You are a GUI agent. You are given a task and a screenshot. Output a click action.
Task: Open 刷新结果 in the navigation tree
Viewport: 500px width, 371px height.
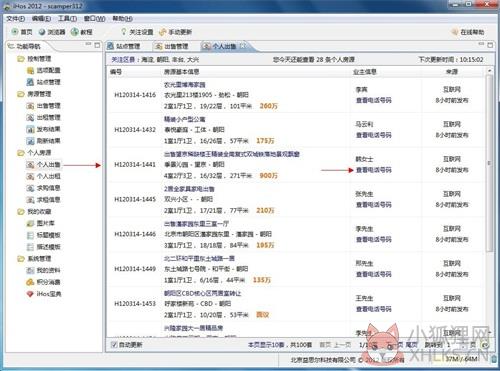point(44,141)
